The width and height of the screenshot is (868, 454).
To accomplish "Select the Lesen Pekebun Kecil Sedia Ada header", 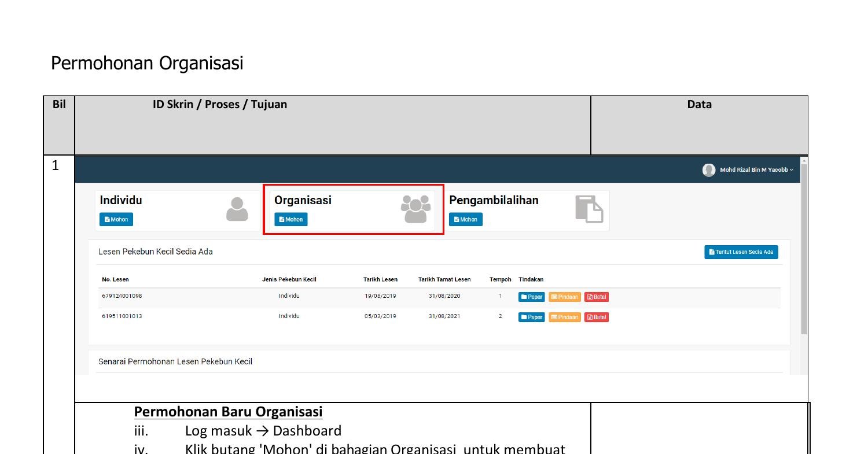I will [x=155, y=252].
